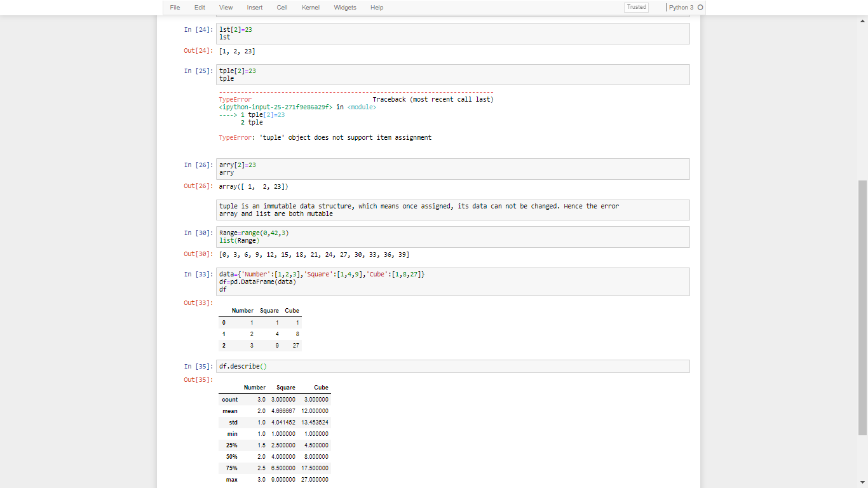The image size is (868, 488).
Task: Click the max Square value 9.000000
Action: (x=283, y=480)
